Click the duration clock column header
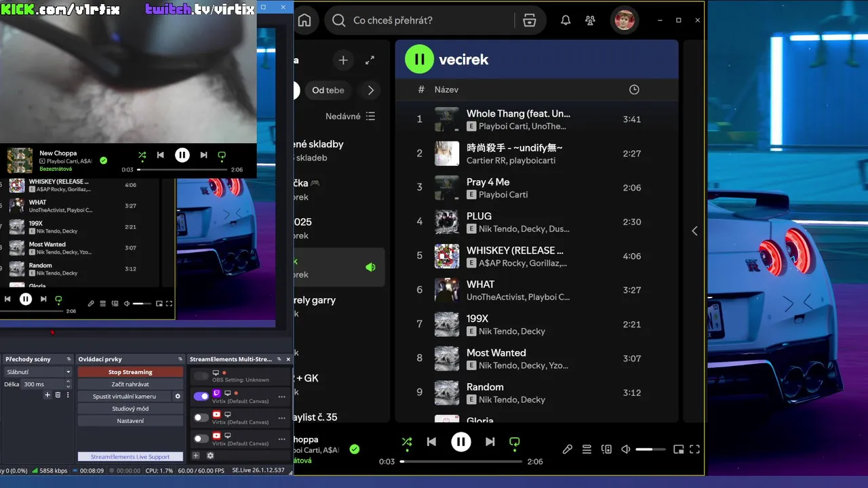The image size is (868, 488). (x=634, y=89)
